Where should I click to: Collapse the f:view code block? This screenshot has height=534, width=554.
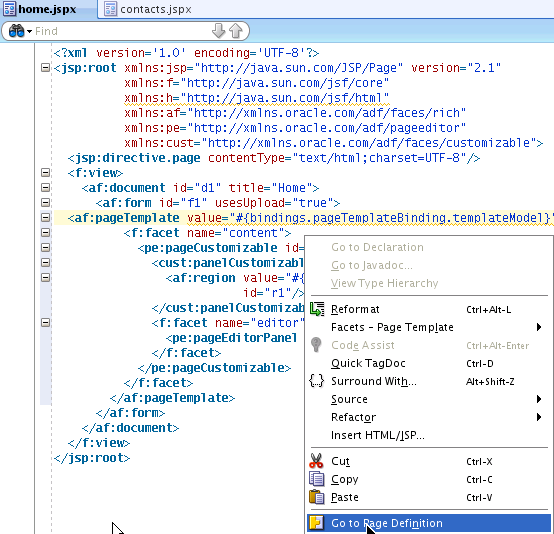tap(45, 172)
